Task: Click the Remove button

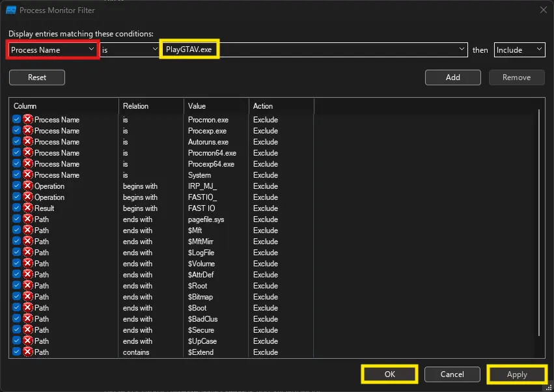Action: point(516,77)
